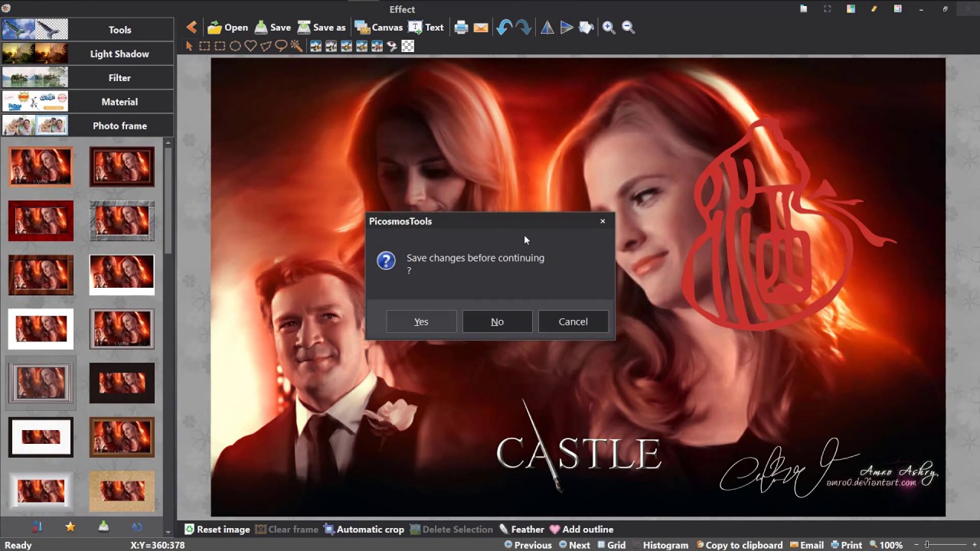
Task: Select the white border frame thumbnail in fourth row
Action: click(41, 328)
